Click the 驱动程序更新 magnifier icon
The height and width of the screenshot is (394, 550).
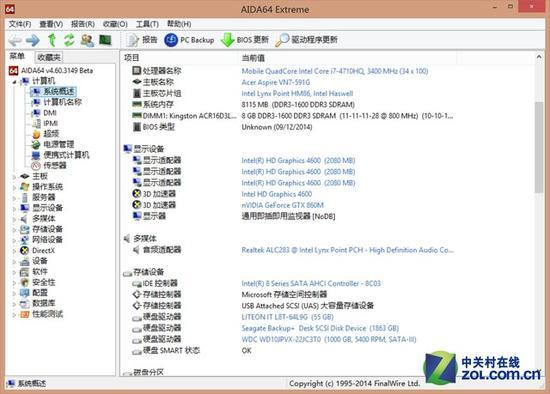tap(282, 40)
